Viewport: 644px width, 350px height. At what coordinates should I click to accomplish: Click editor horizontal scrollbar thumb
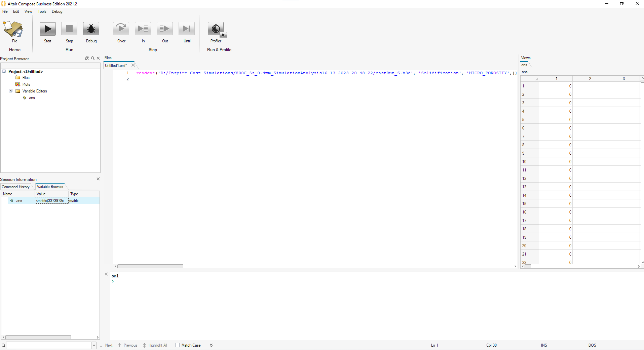(150, 266)
